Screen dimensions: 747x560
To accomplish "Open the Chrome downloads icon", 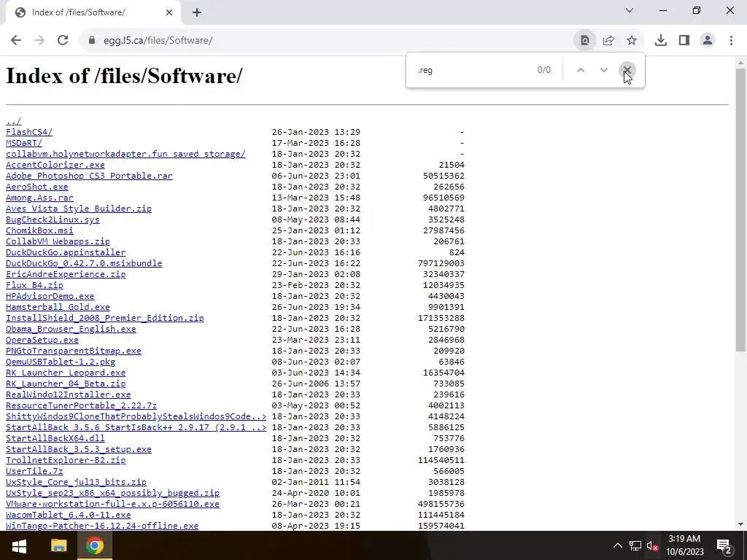I will 661,41.
